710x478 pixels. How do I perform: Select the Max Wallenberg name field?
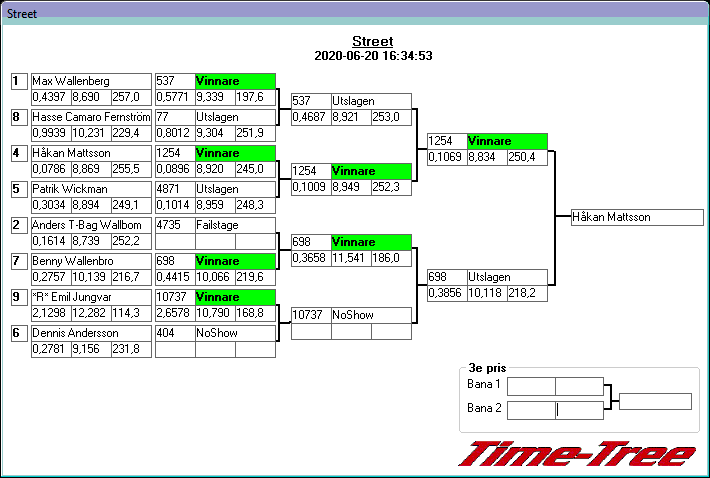[x=91, y=81]
